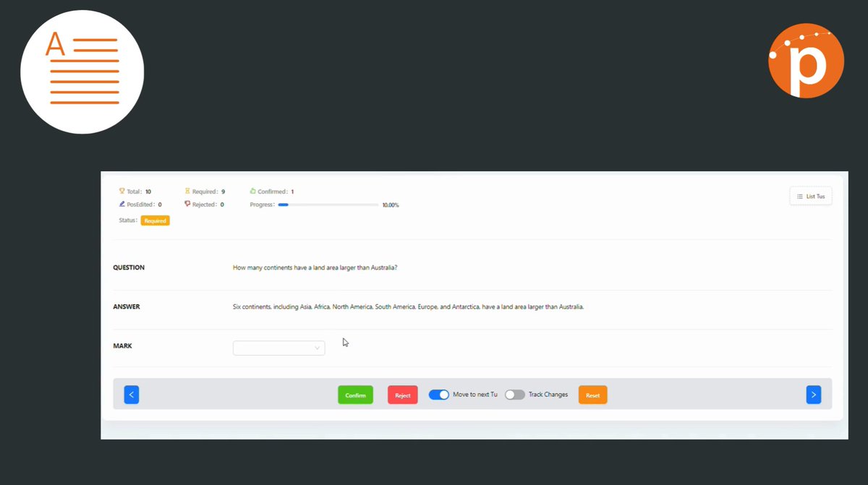Viewport: 868px width, 485px height.
Task: Click the Required hourglass icon
Action: pos(187,192)
